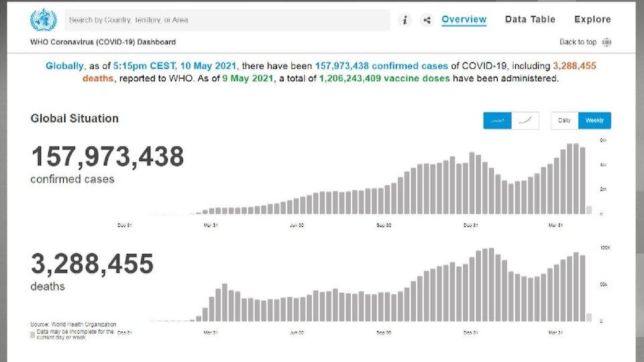This screenshot has width=644, height=362.
Task: Click the share icon
Action: tap(427, 19)
